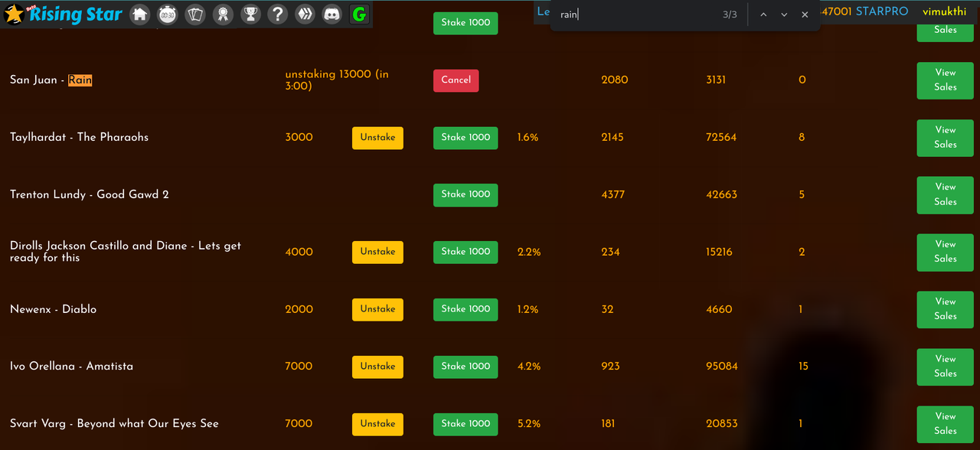Go to previous find result arrow

point(763,15)
